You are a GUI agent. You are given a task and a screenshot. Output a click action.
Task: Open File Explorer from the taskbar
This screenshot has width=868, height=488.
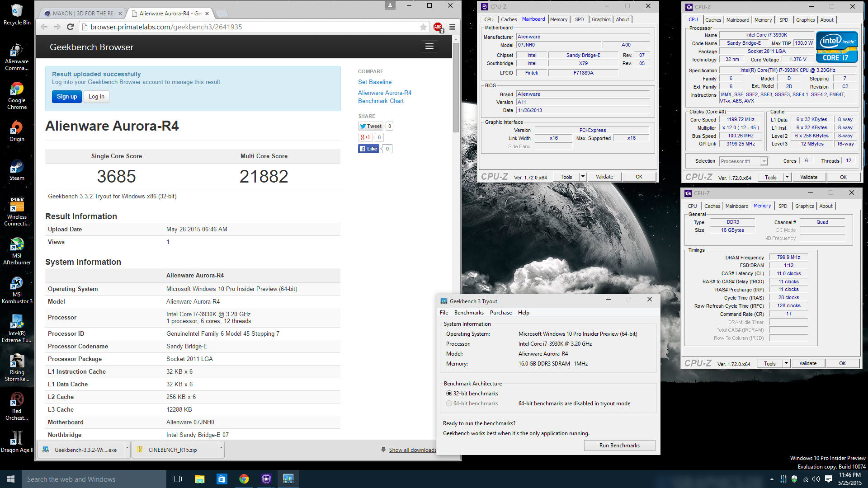point(199,479)
